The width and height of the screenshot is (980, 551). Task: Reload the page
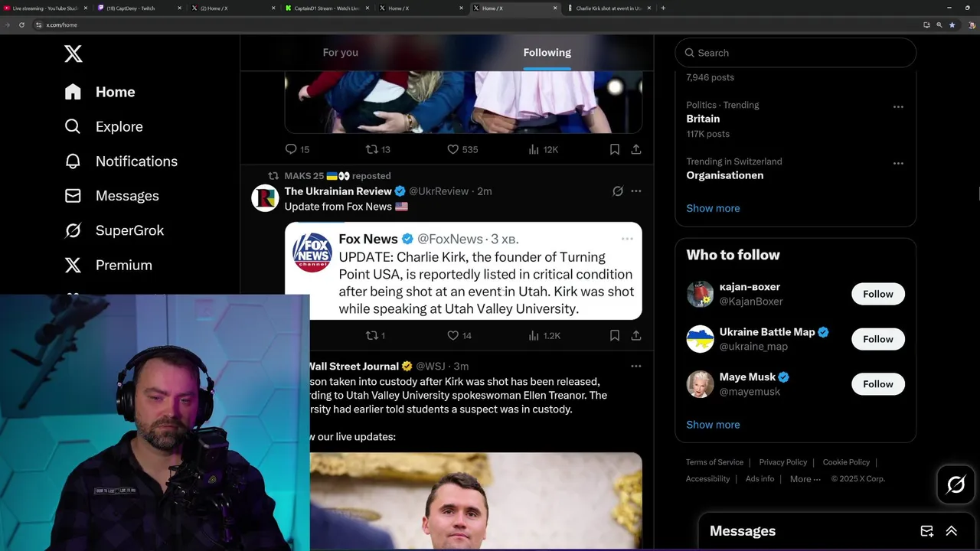(x=21, y=24)
